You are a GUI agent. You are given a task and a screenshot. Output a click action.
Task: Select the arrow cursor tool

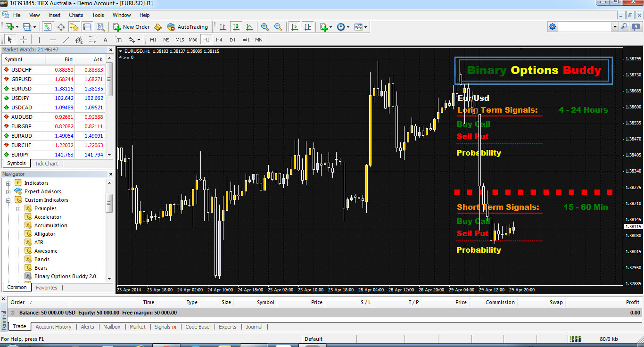pos(10,40)
